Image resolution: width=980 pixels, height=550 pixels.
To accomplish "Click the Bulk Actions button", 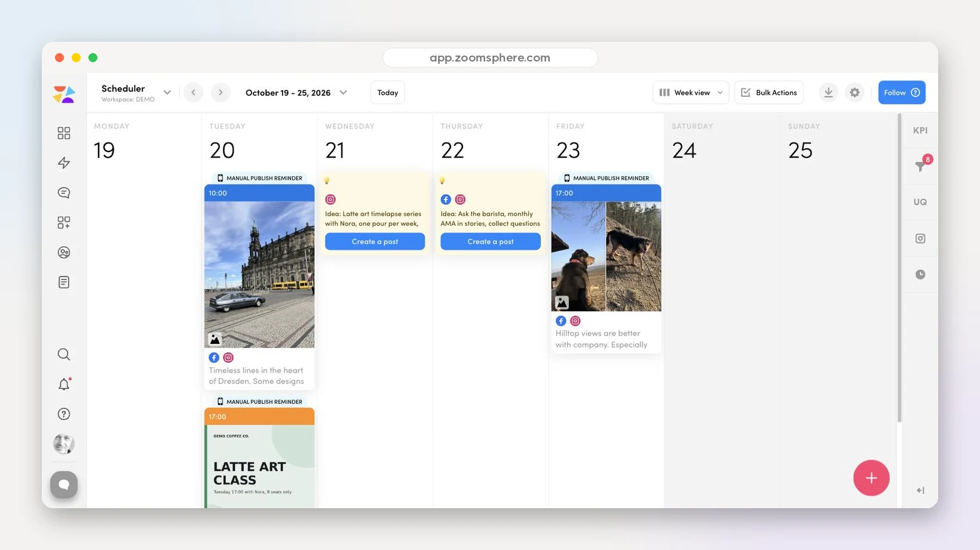I will pos(769,93).
